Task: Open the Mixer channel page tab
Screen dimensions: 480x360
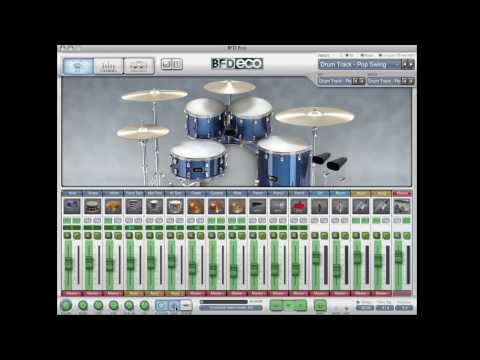Action: (x=108, y=66)
